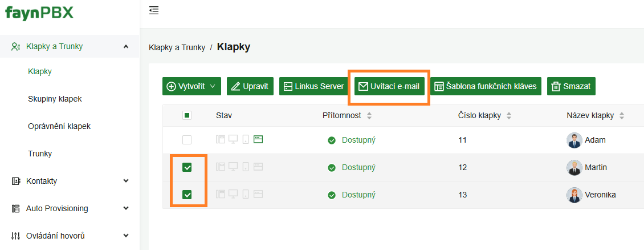Open Skupiny klapek in the sidebar
Viewport: 644px width, 250px height.
(x=55, y=99)
